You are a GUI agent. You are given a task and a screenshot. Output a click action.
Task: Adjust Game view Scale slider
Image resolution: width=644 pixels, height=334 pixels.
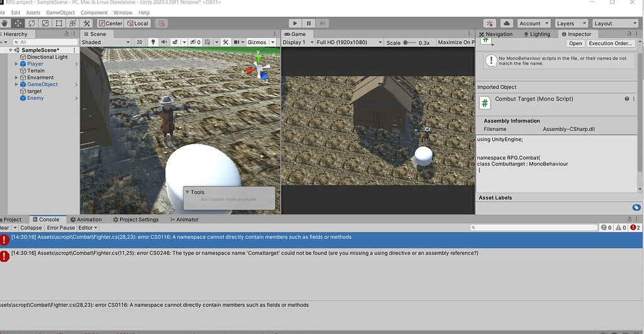[x=409, y=42]
